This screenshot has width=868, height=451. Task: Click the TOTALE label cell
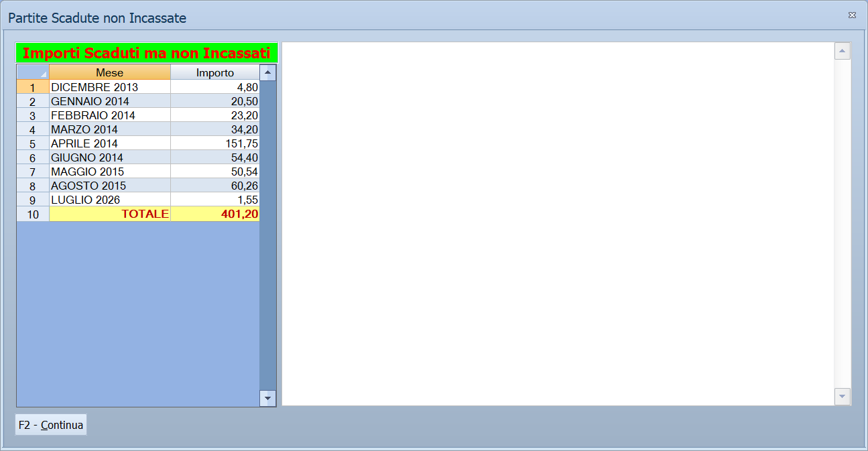(x=110, y=214)
